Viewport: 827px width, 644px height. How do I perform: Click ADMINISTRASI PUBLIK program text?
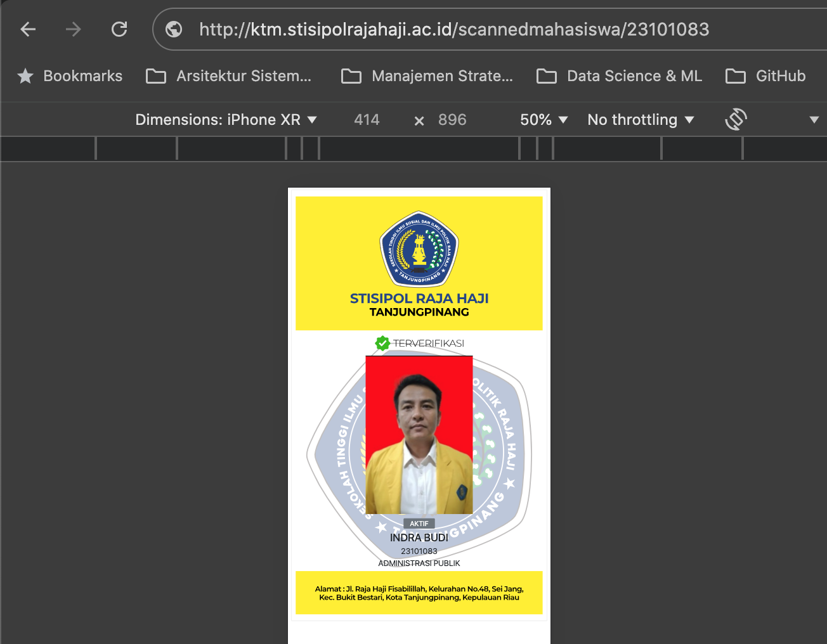[x=419, y=563]
